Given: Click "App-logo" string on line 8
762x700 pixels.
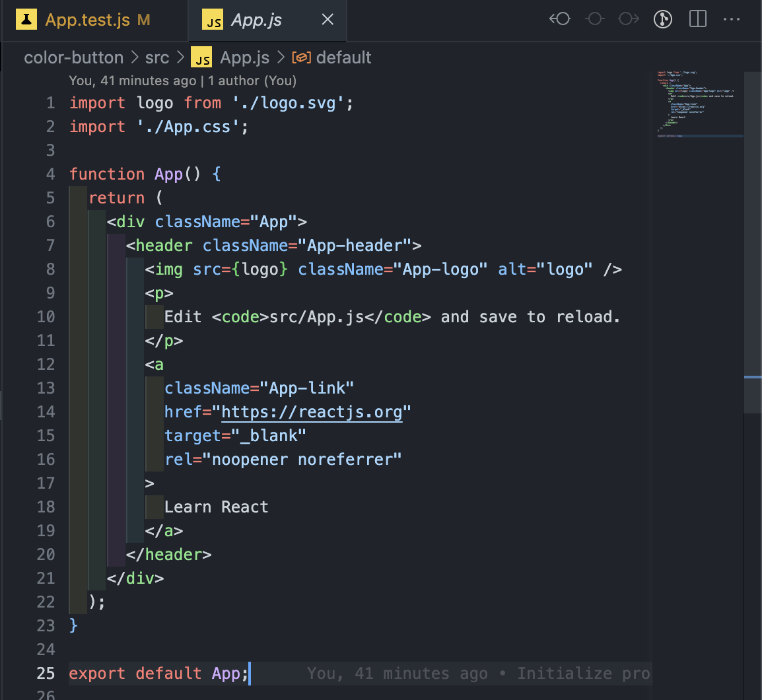Looking at the screenshot, I should coord(441,269).
